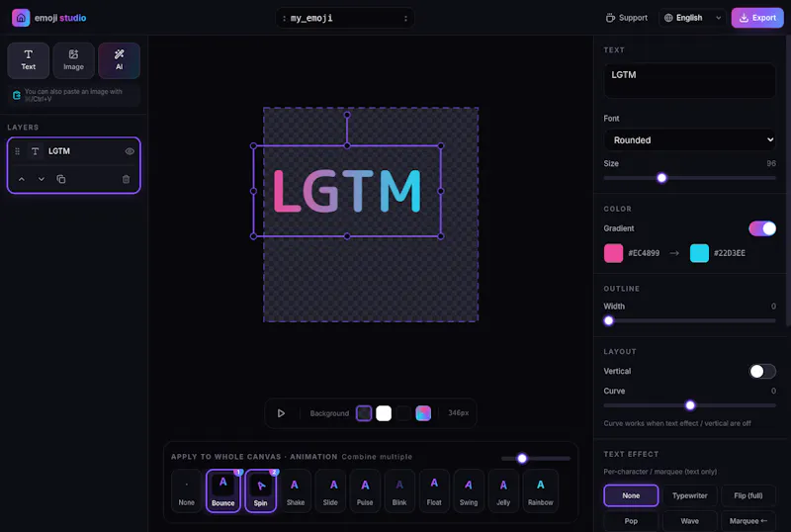
Task: Apply the Float animation
Action: pyautogui.click(x=434, y=491)
